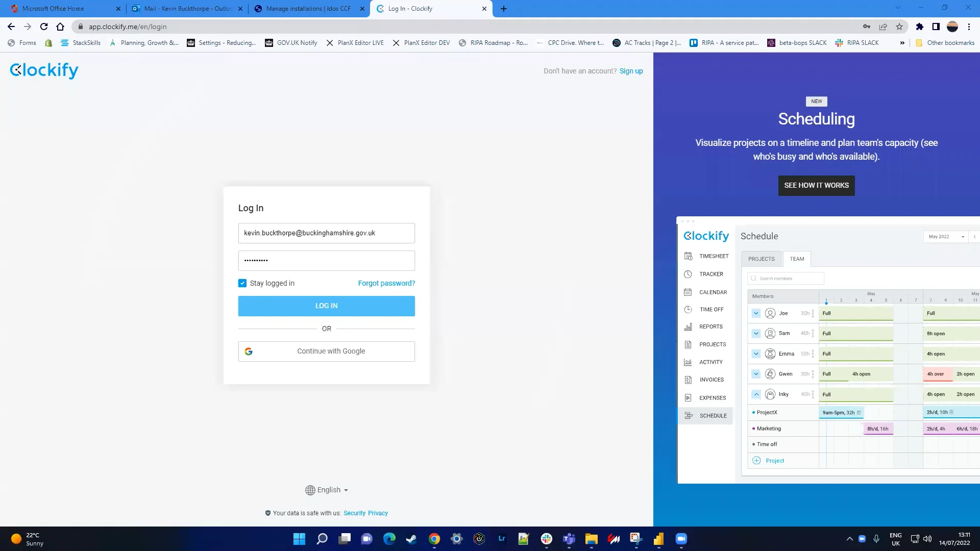
Task: Open the Security link in footer
Action: (x=354, y=513)
